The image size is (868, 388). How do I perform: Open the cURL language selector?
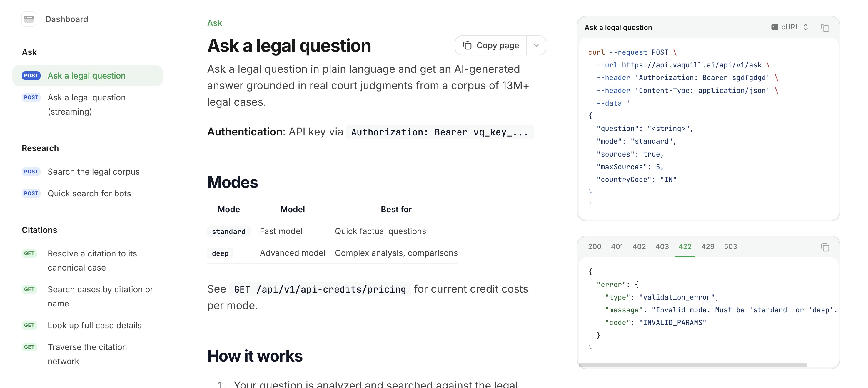[790, 27]
